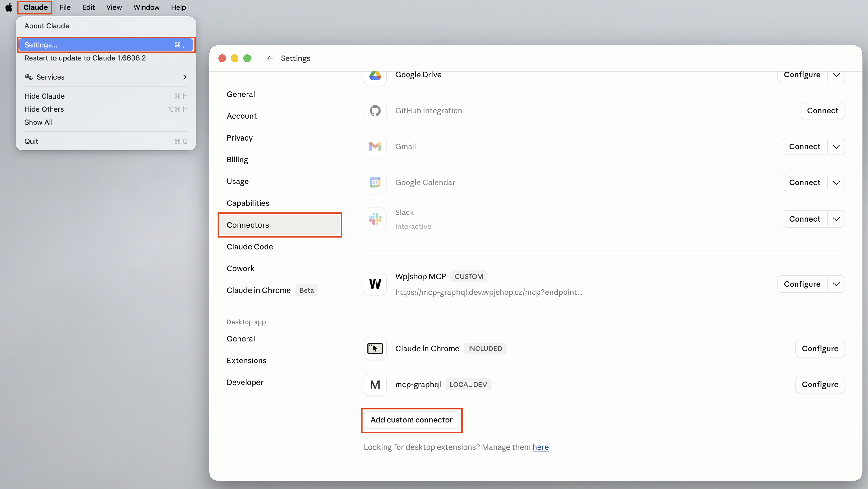Click the Wpjshop MCP W icon

[375, 284]
